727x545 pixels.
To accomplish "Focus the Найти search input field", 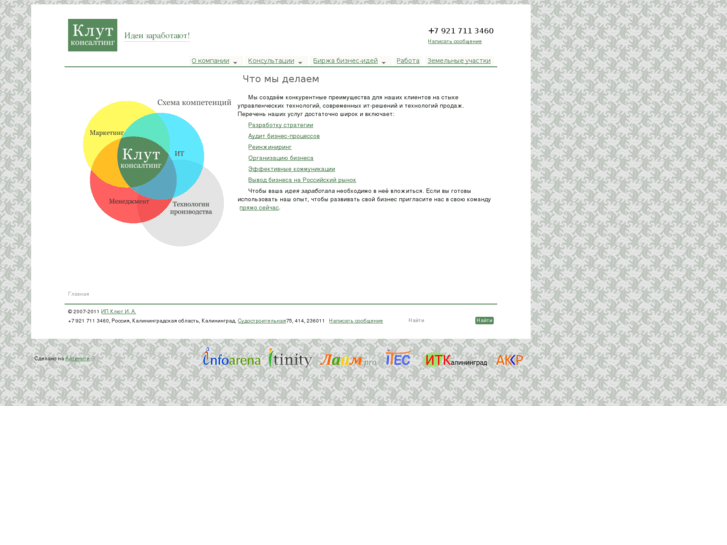I will (439, 321).
